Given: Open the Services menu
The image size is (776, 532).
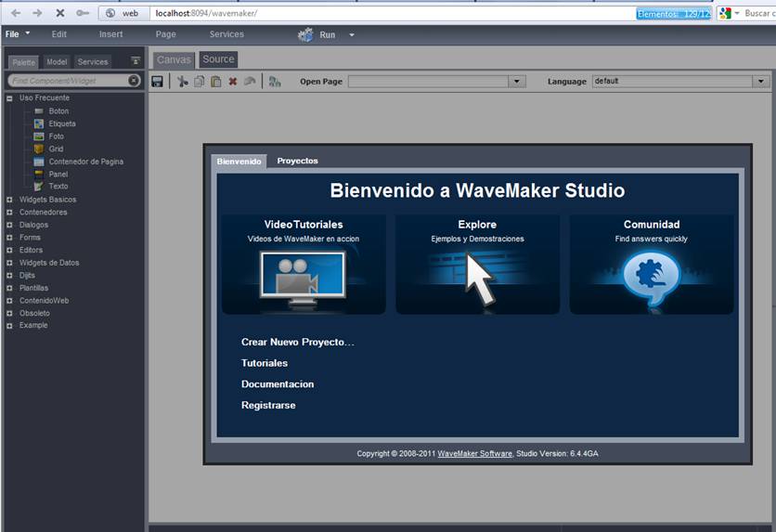Looking at the screenshot, I should pyautogui.click(x=226, y=34).
